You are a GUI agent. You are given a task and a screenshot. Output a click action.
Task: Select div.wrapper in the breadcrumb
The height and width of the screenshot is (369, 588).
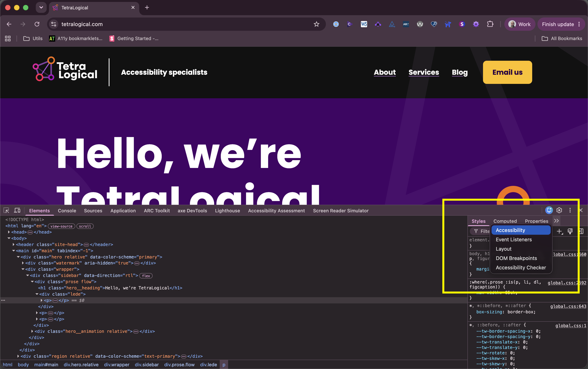(117, 365)
